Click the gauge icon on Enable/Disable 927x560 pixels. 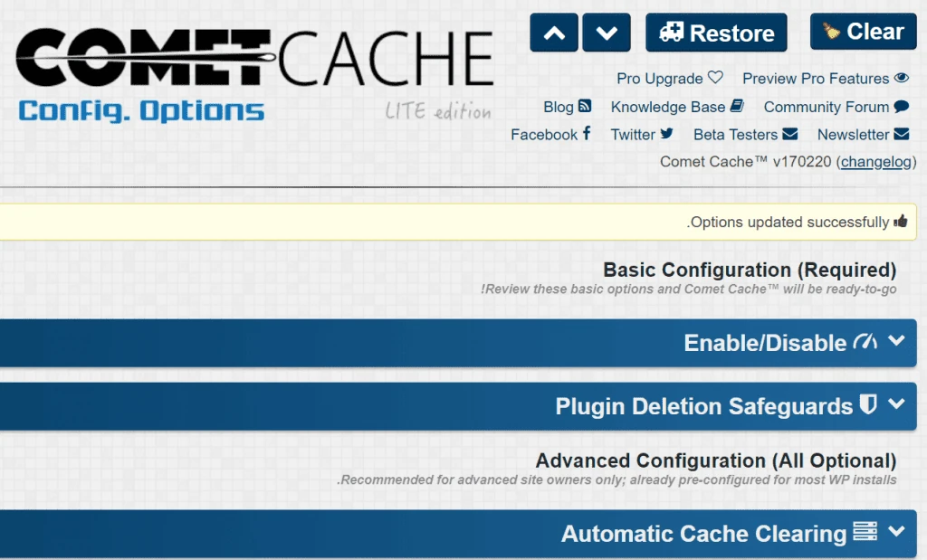pyautogui.click(x=865, y=341)
